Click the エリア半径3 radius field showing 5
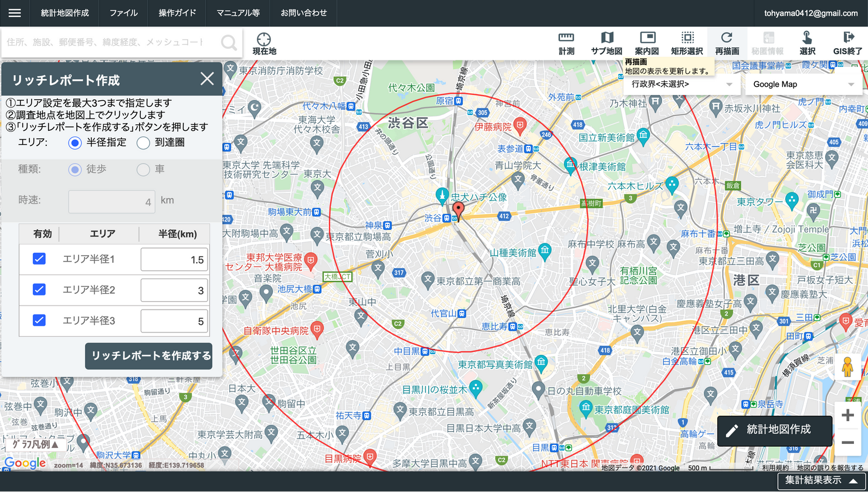868x492 pixels. [x=174, y=321]
